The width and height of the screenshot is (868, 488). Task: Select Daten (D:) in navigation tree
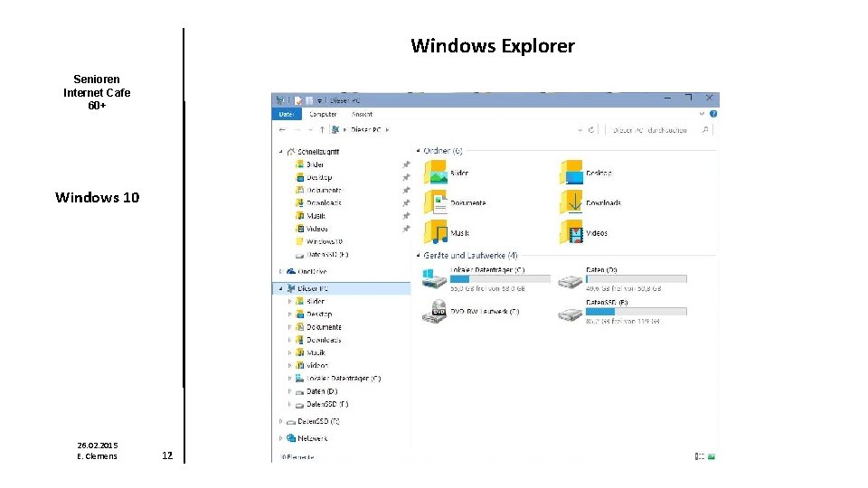322,391
